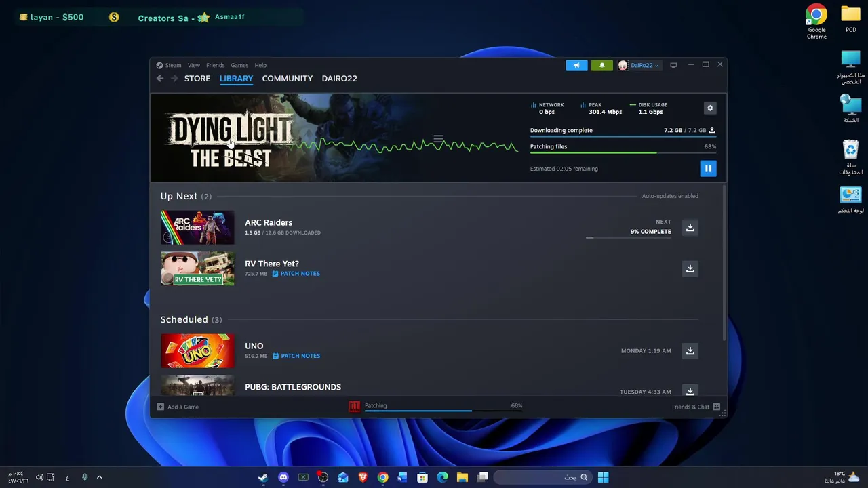Open Brave browser from the taskbar
This screenshot has width=868, height=488.
363,477
